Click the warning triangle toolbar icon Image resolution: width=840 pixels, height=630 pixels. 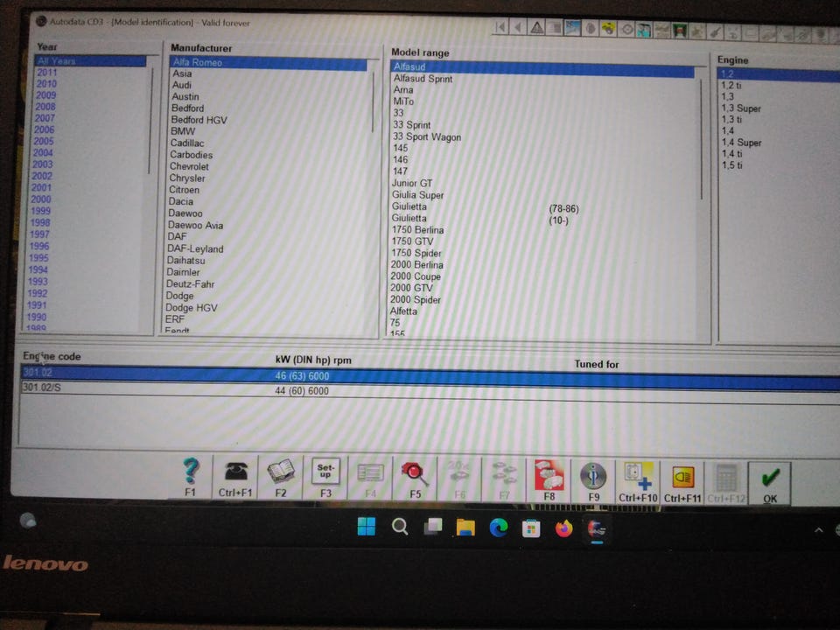click(536, 27)
